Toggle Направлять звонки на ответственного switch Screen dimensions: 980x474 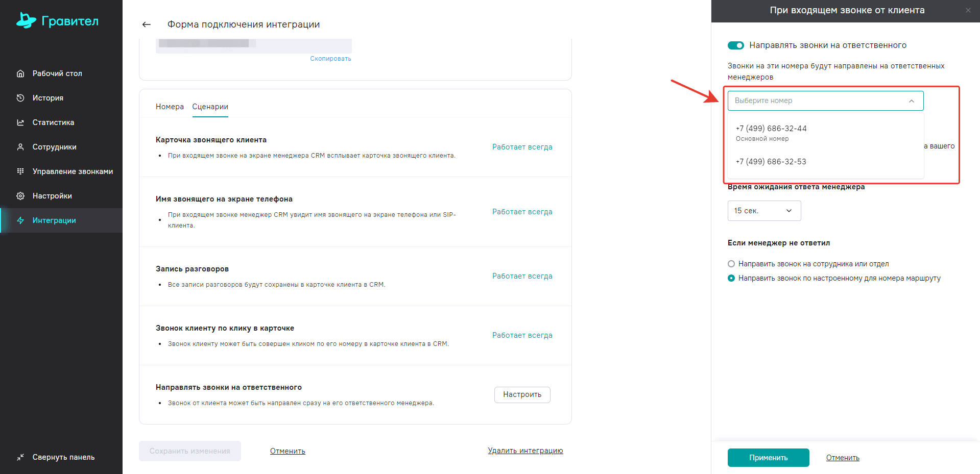tap(736, 45)
